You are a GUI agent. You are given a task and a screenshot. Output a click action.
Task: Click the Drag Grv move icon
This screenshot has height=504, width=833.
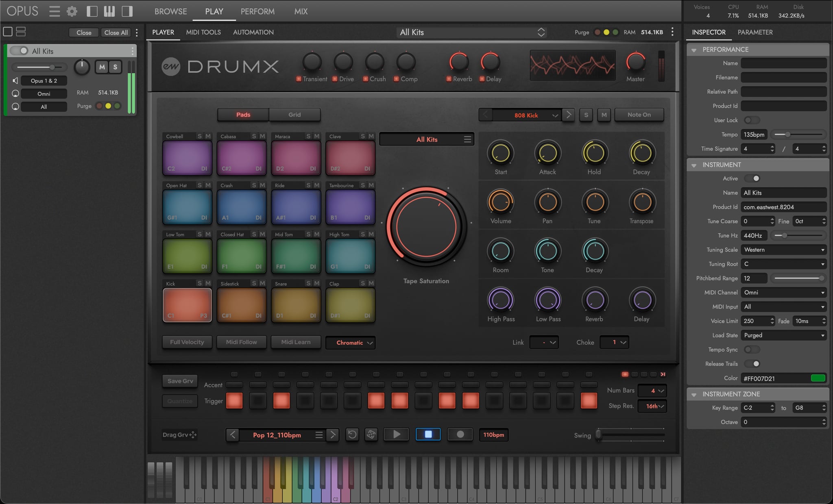[x=193, y=435]
